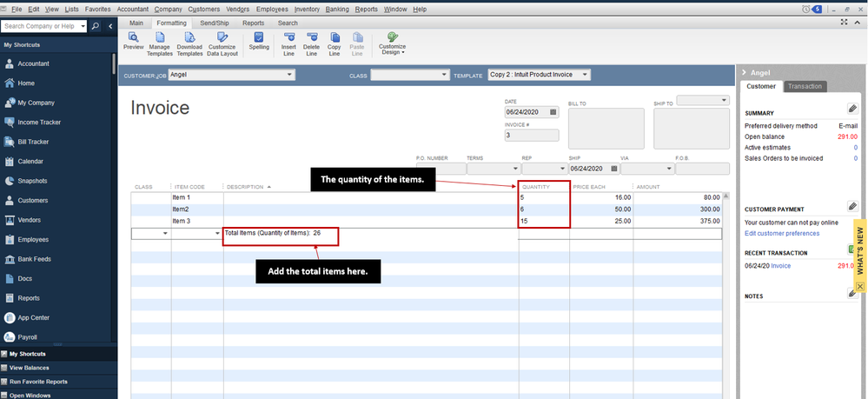The height and width of the screenshot is (399, 868).
Task: Open the Customize Design menu
Action: tap(393, 43)
